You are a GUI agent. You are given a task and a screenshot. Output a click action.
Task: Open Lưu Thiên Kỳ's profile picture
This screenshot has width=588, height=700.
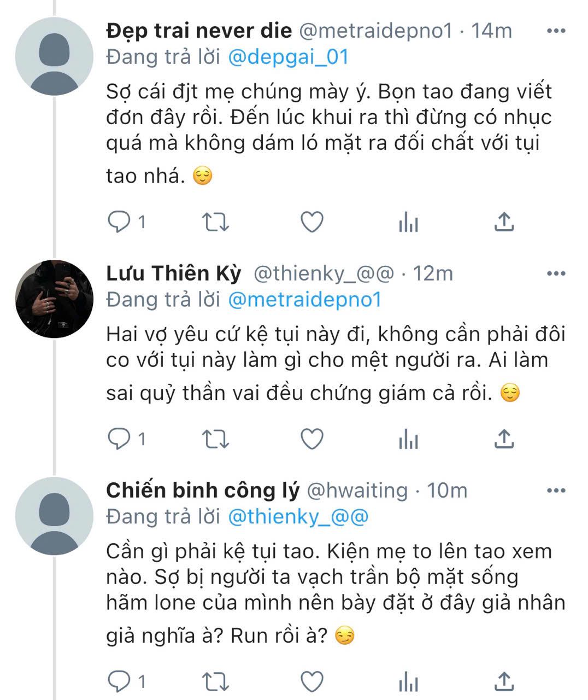point(54,299)
